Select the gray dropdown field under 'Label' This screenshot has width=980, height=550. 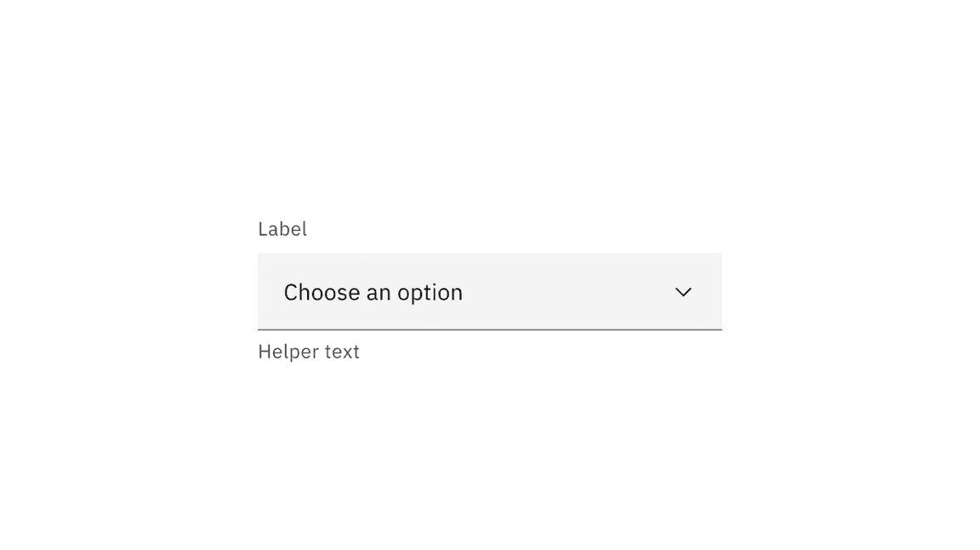[x=489, y=291]
